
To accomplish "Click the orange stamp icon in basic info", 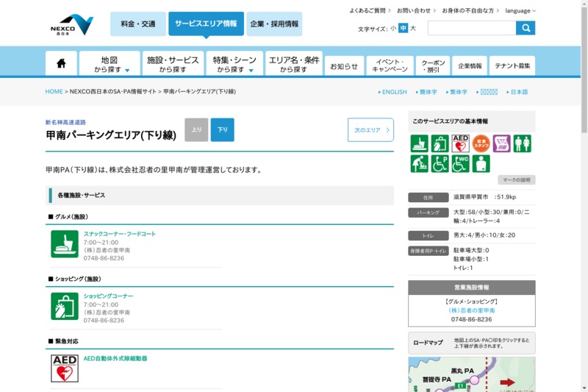I will point(481,143).
